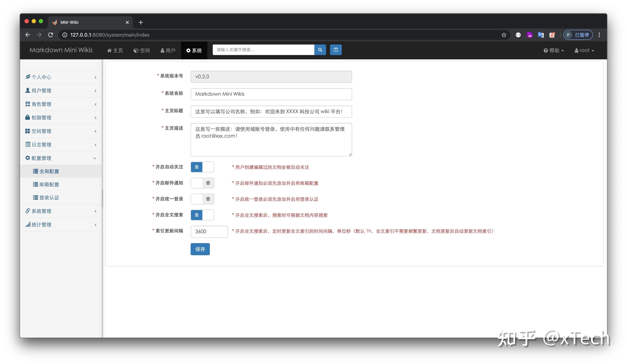This screenshot has height=364, width=627.
Task: Switch to the 空间 navigation tab
Action: coord(142,50)
